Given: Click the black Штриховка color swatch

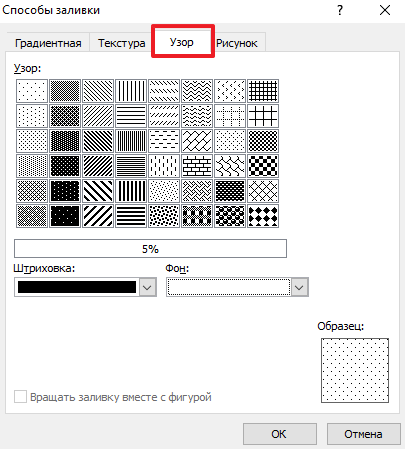Looking at the screenshot, I should tap(77, 287).
